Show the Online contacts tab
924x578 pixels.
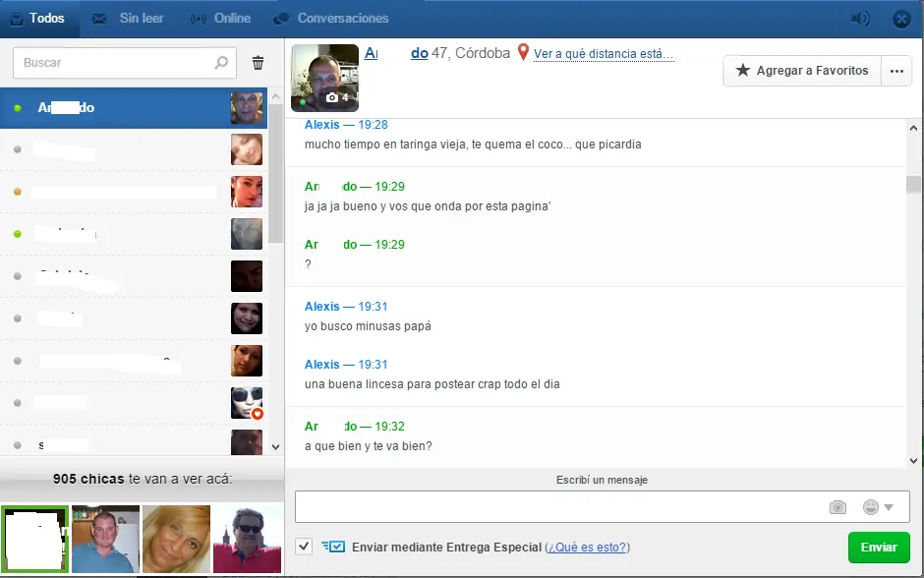(x=221, y=19)
